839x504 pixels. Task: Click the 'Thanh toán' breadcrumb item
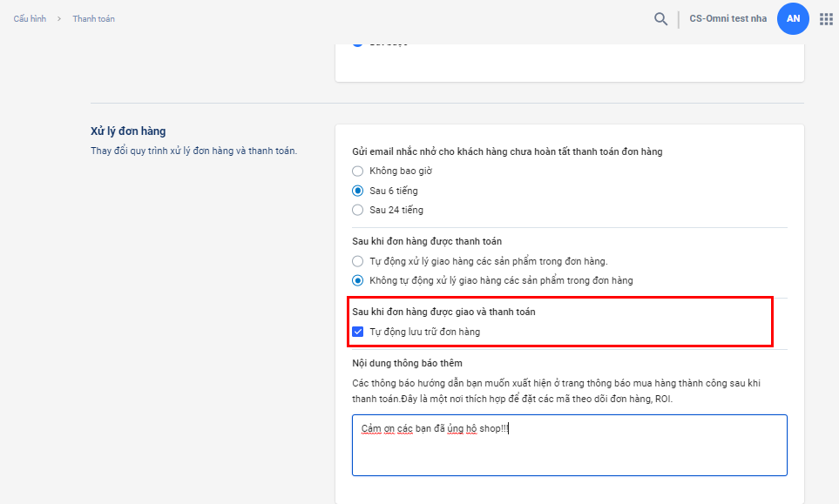pos(93,19)
